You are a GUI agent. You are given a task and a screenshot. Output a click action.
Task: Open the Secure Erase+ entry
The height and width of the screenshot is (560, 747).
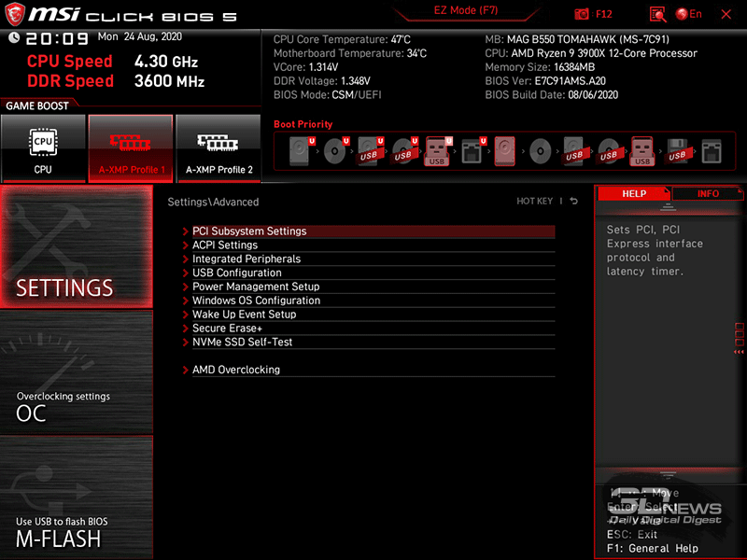pos(373,329)
